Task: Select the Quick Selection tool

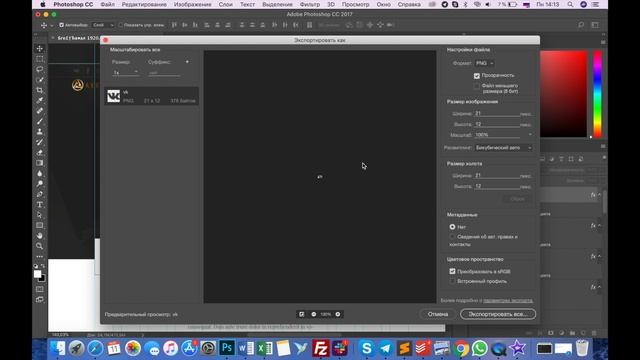Action: (40, 80)
